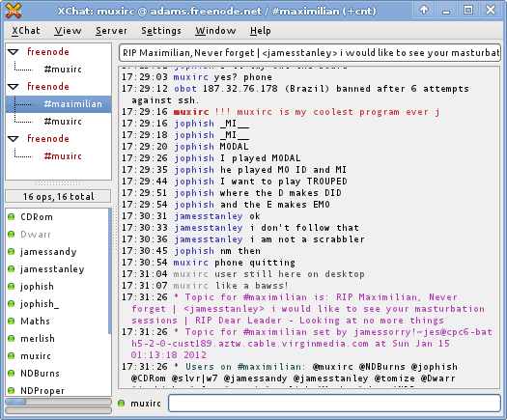
Task: Click '@NDBurns' in the Users on line
Action: tap(381, 367)
